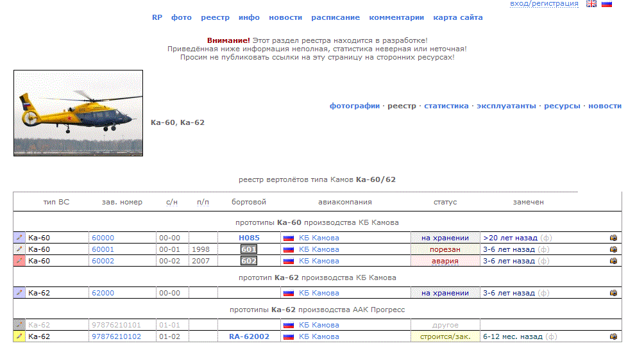Open serial number link 60002
Screen dimensions: 644x348
pyautogui.click(x=103, y=261)
